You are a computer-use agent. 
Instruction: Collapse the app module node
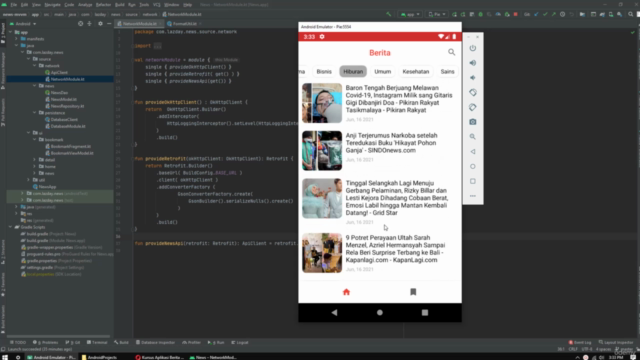(11, 32)
